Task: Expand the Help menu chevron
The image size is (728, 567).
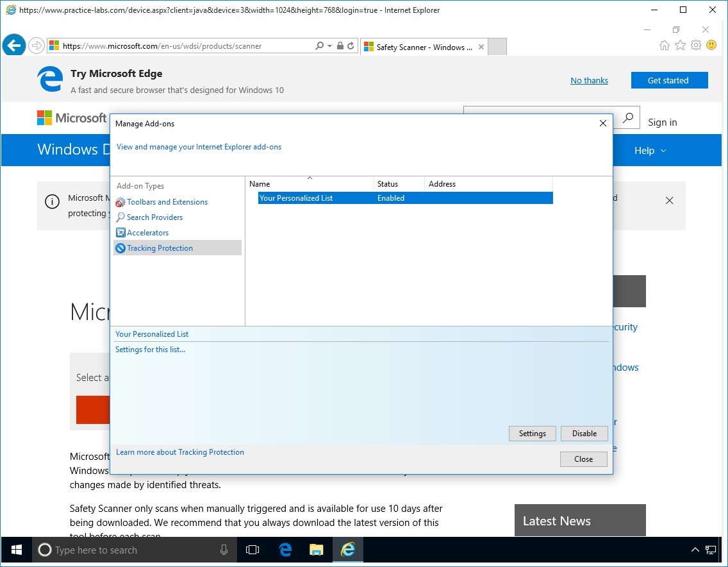Action: point(663,151)
